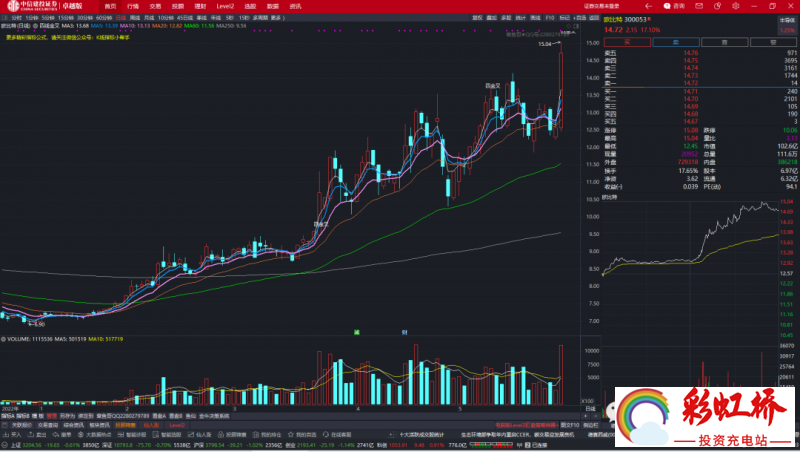Open the 图文F10 button

coord(570,425)
